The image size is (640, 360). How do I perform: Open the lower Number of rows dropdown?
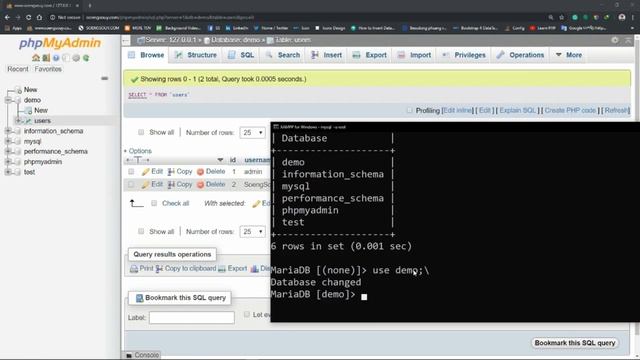(x=253, y=232)
